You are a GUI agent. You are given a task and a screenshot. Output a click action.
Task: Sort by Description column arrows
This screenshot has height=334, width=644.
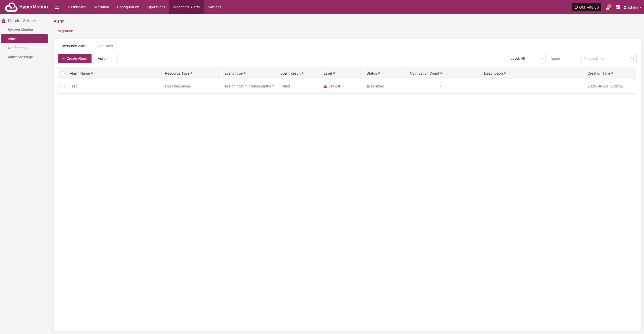[x=505, y=73]
